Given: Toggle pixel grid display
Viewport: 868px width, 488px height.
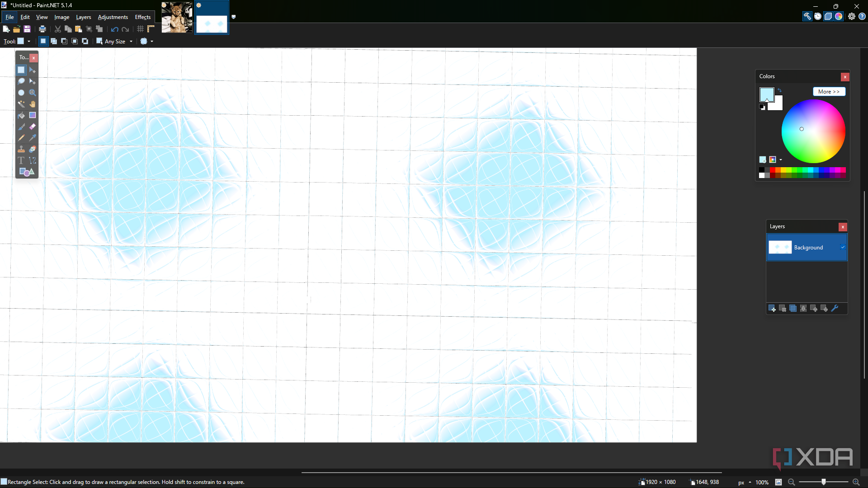Looking at the screenshot, I should coord(141,29).
